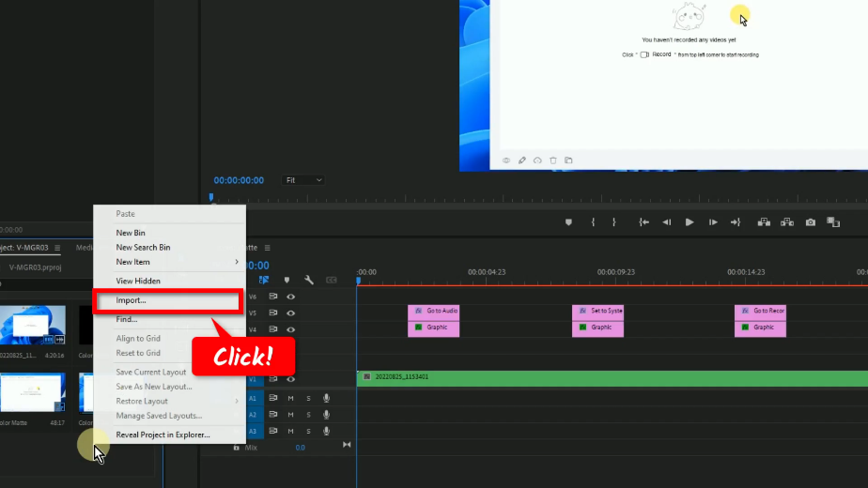Step back one frame
This screenshot has width=868, height=488.
click(x=667, y=222)
